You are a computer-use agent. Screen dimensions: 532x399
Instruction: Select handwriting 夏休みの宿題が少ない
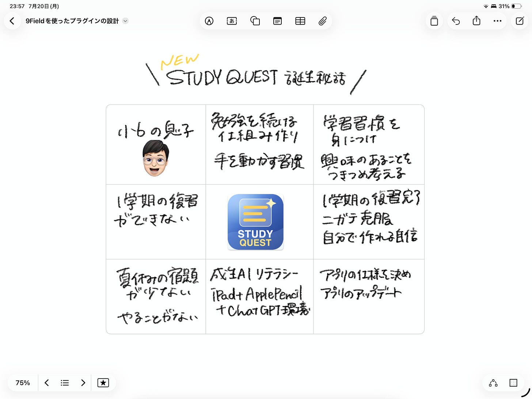[157, 284]
